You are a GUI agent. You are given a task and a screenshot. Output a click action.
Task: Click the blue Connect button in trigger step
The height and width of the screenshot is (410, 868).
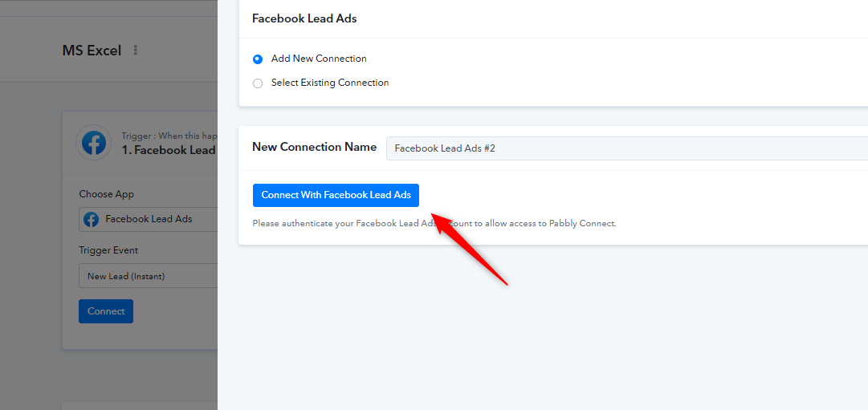tap(106, 311)
